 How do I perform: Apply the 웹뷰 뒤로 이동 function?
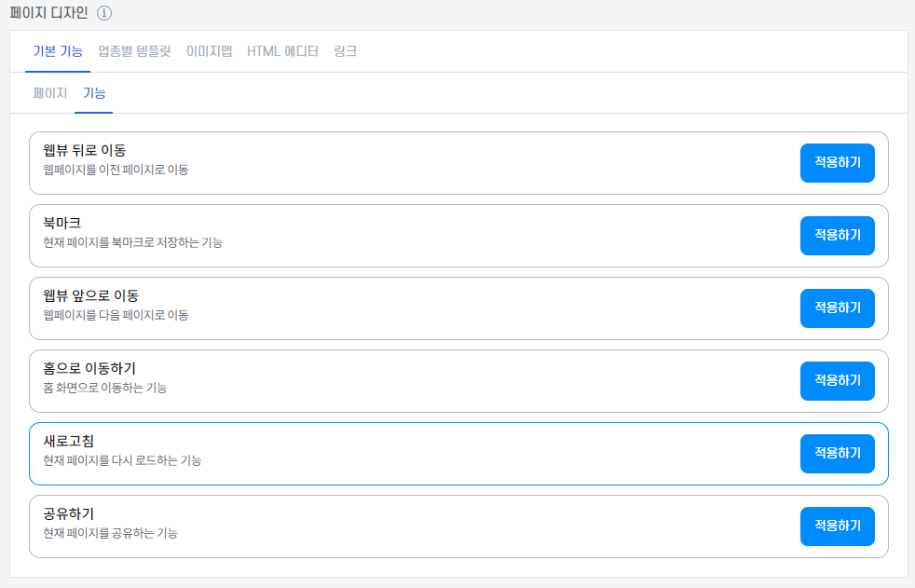(x=837, y=162)
